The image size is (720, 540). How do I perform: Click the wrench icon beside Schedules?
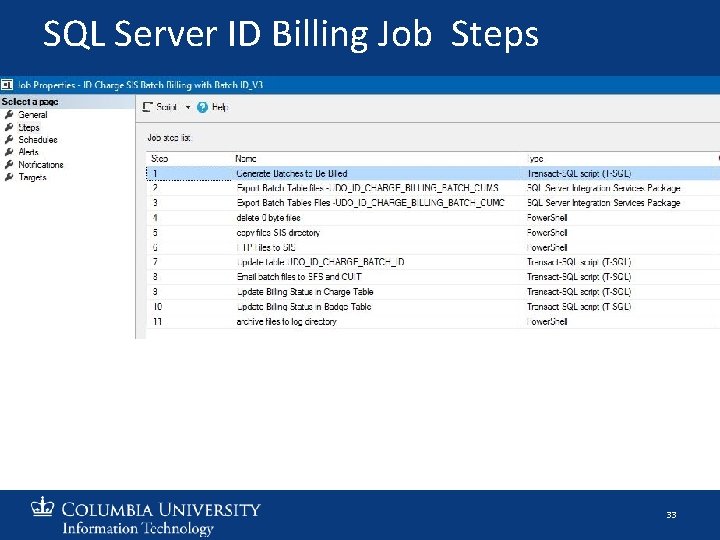[x=9, y=139]
